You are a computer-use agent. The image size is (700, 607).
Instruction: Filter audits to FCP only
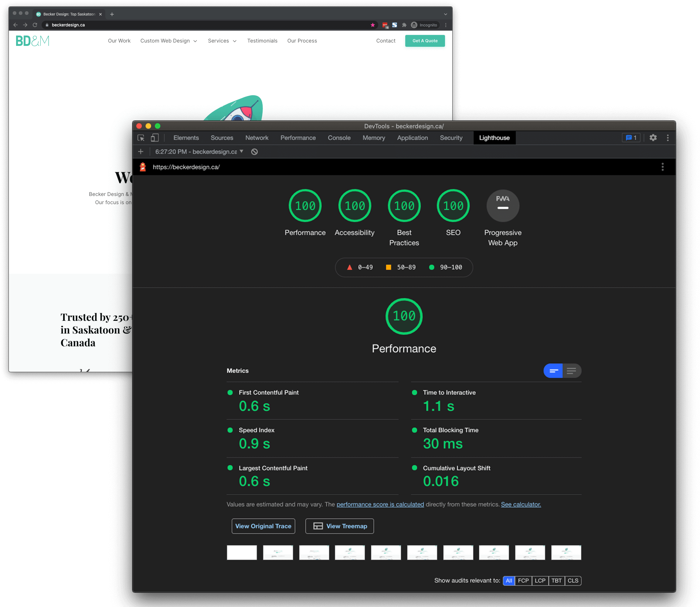[523, 581]
